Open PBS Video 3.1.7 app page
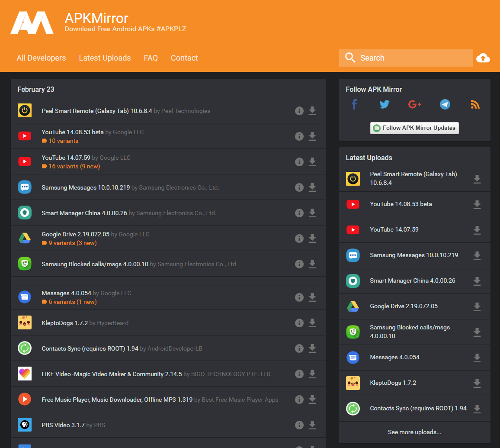500x448 pixels. [x=63, y=425]
